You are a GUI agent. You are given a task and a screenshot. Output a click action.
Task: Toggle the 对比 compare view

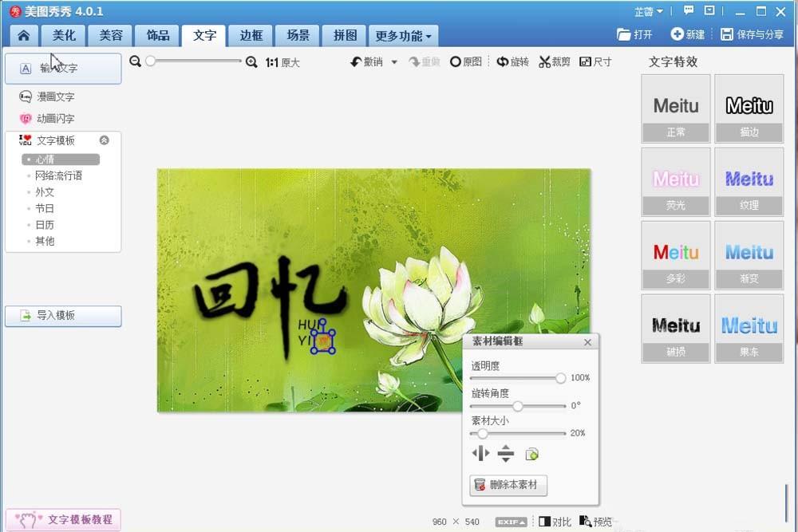555,520
